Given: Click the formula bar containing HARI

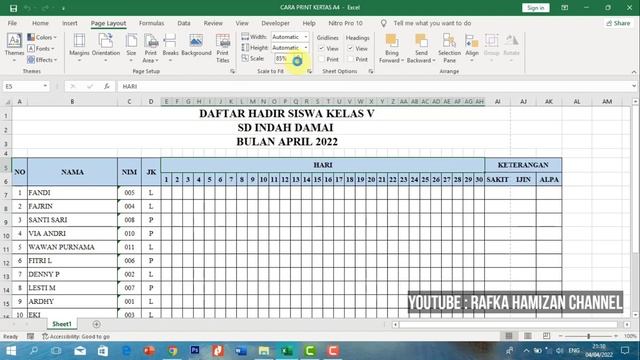Looking at the screenshot, I should 375,86.
